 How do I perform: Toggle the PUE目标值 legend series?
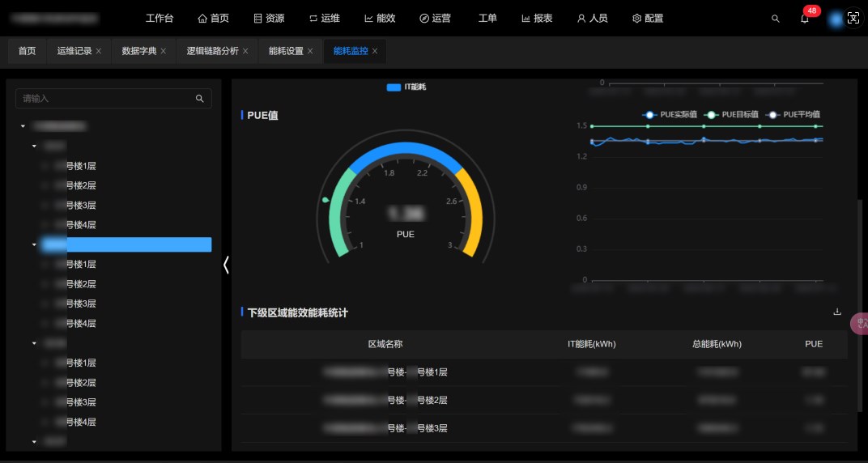click(x=731, y=115)
